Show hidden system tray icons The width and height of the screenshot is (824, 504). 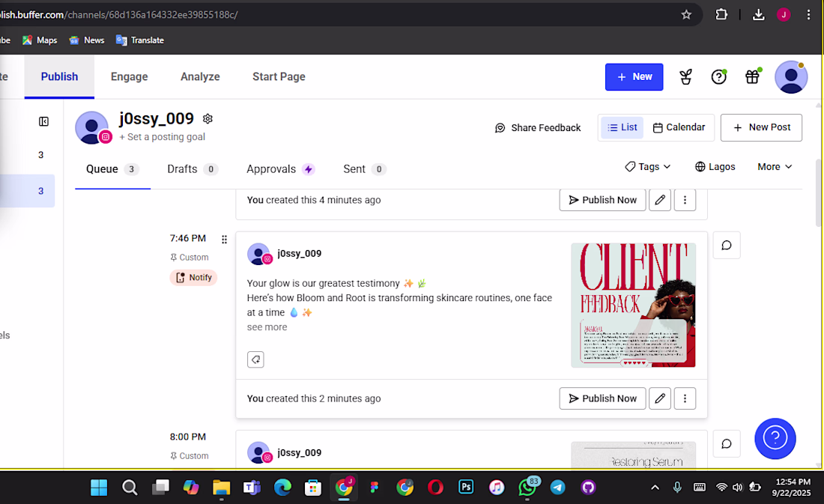[655, 488]
